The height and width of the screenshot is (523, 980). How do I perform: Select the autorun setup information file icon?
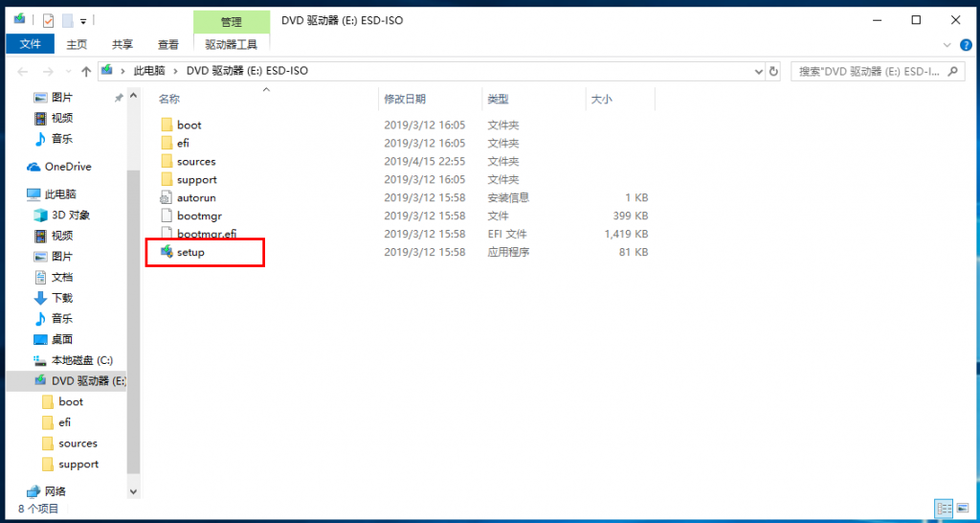click(167, 197)
